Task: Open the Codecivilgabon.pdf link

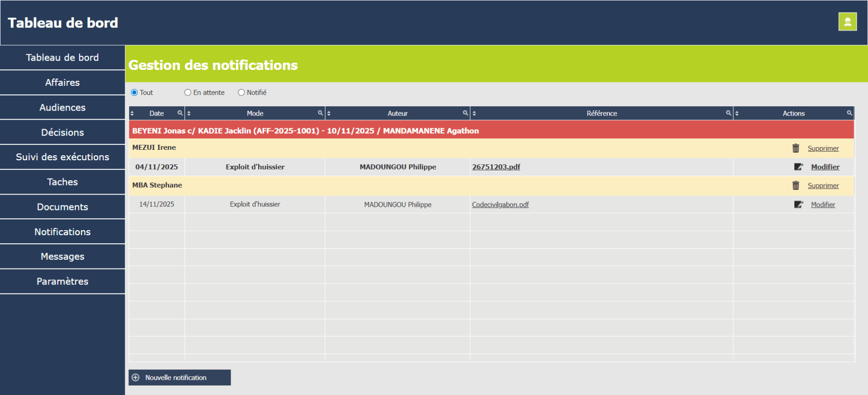Action: point(500,205)
